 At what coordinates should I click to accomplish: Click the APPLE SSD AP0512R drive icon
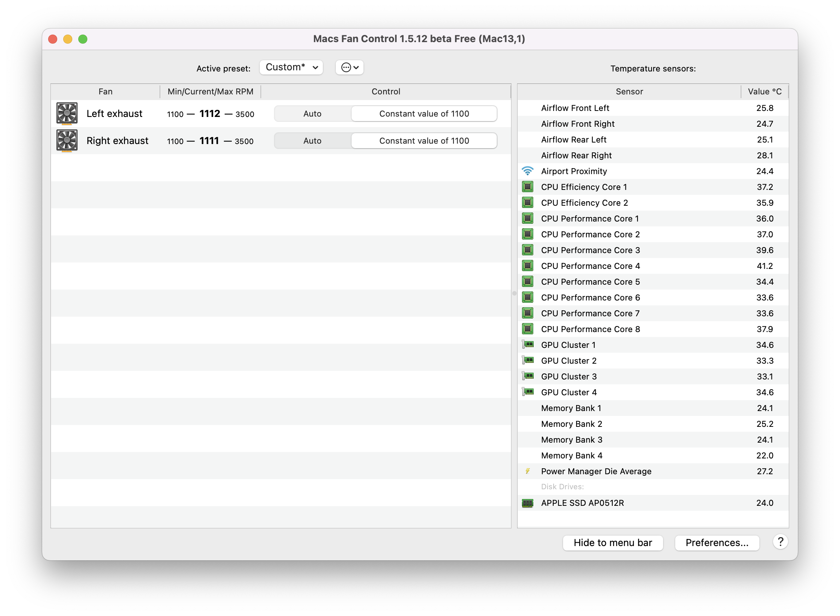[528, 503]
